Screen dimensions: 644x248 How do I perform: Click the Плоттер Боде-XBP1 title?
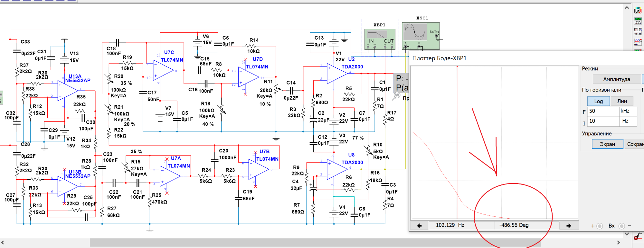[439, 58]
